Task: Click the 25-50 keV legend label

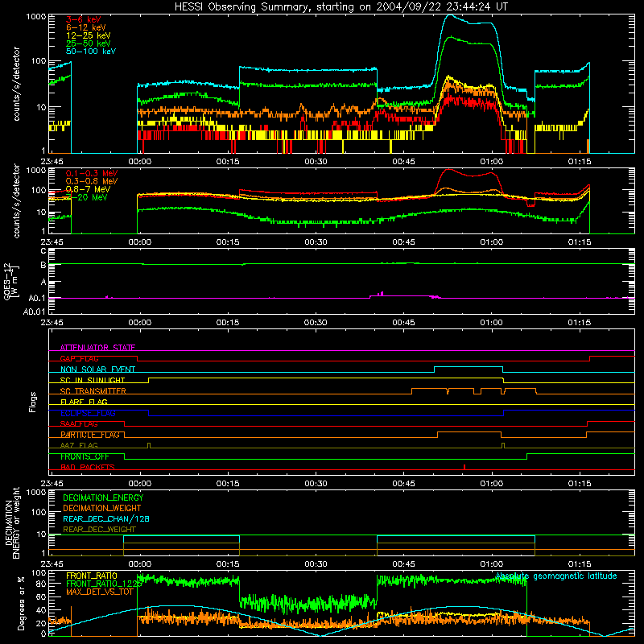Action: point(88,43)
